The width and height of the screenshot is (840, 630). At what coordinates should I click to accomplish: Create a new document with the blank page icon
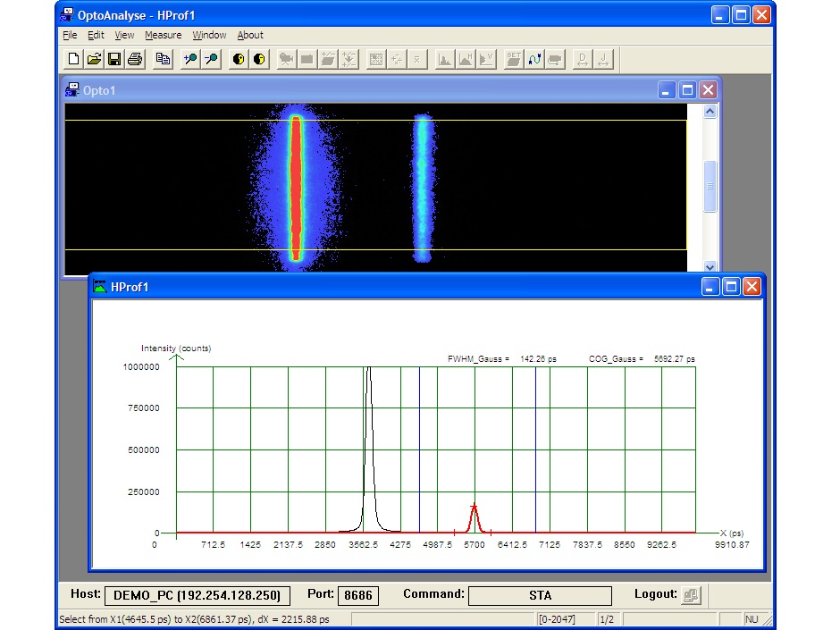click(x=73, y=59)
